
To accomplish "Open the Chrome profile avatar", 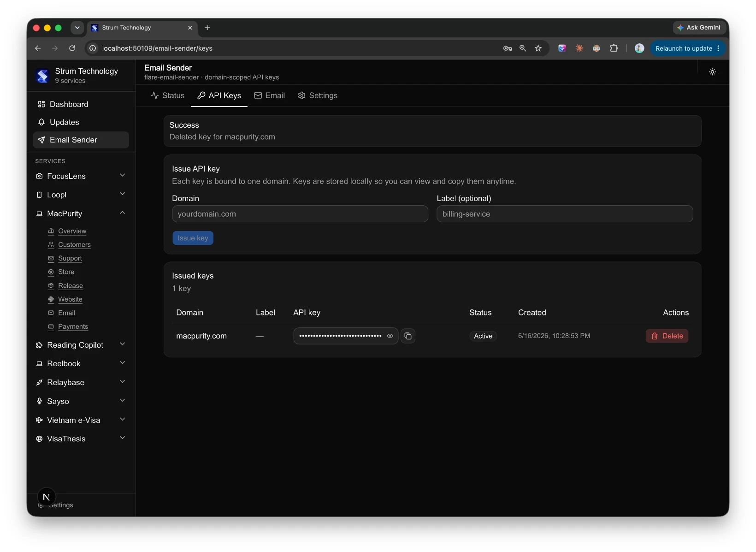I will click(x=639, y=48).
